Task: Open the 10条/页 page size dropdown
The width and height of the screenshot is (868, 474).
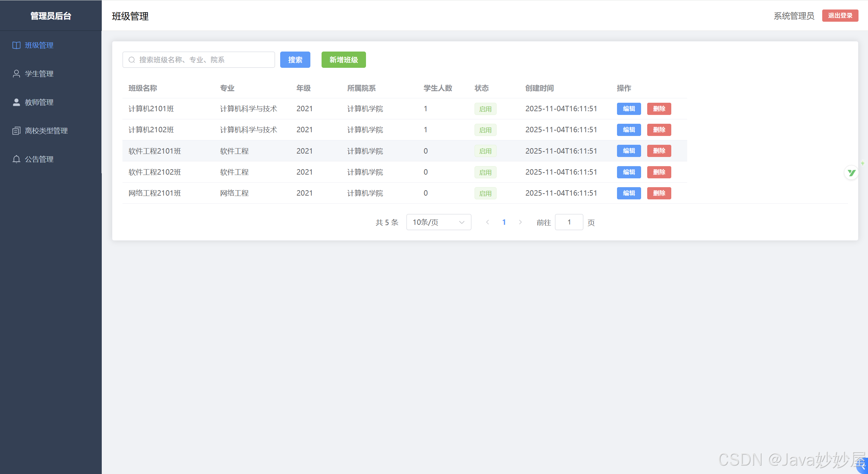Action: coord(439,222)
